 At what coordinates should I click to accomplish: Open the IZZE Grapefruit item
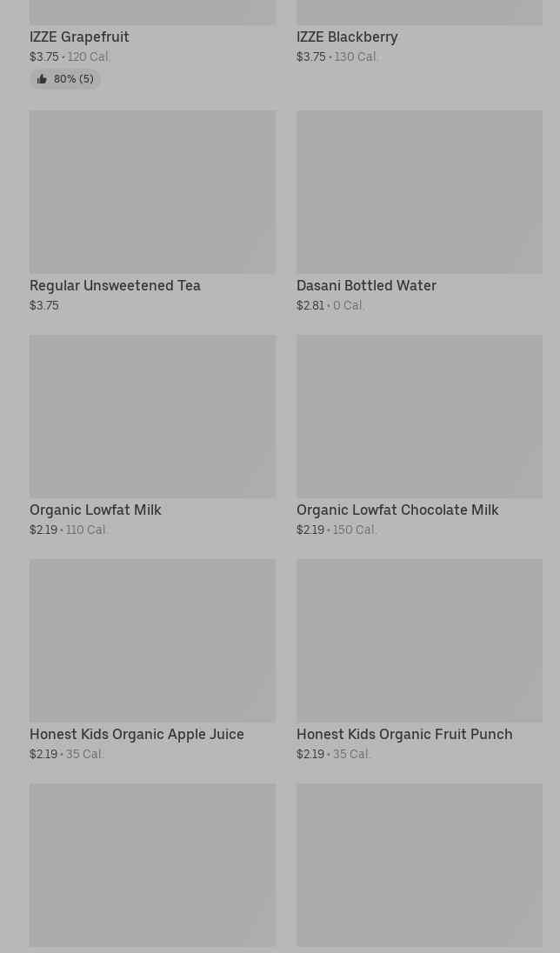pyautogui.click(x=79, y=37)
